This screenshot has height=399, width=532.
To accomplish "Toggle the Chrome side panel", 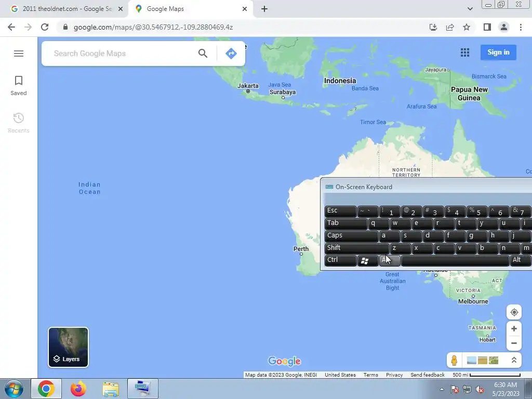I will 487,27.
